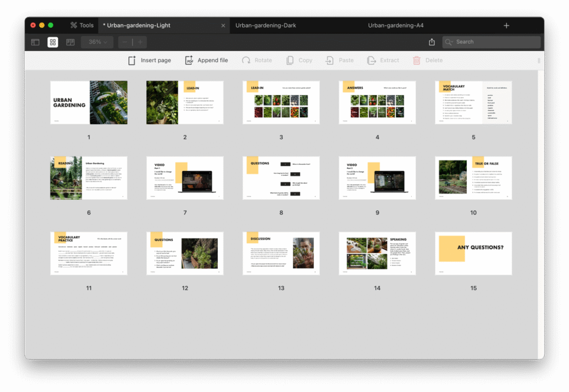Open a new tab with plus icon

coord(506,26)
